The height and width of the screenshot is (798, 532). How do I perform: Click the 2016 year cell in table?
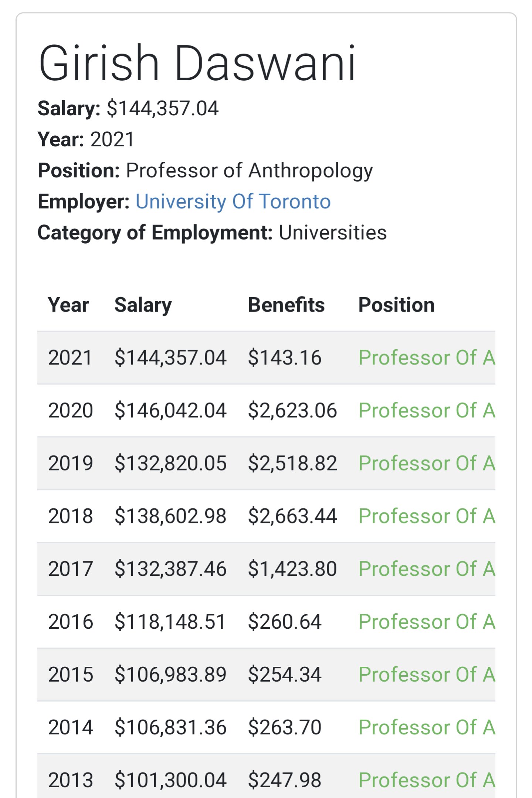[x=71, y=622]
